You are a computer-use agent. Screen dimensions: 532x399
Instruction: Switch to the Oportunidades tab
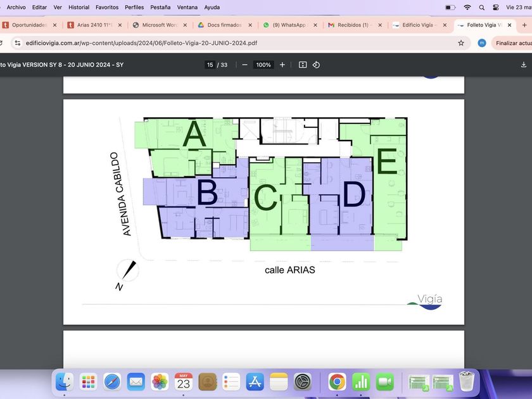[x=29, y=25]
